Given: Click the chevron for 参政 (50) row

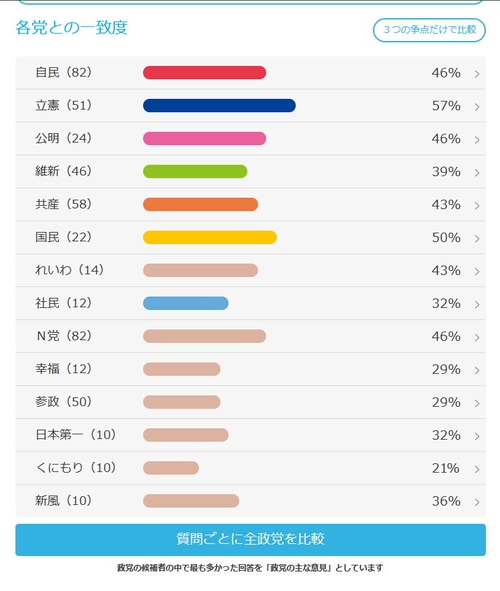Looking at the screenshot, I should (477, 403).
